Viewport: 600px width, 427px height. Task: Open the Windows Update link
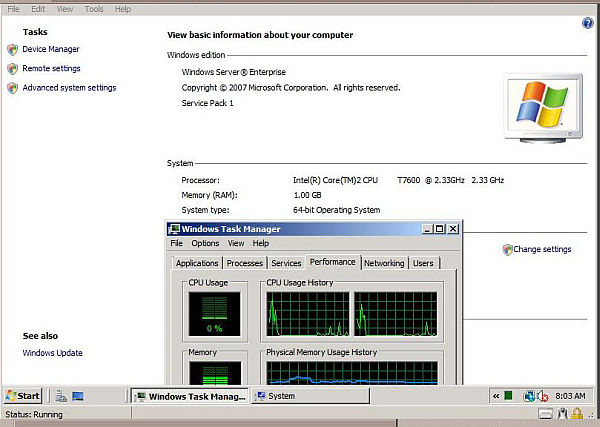[52, 353]
